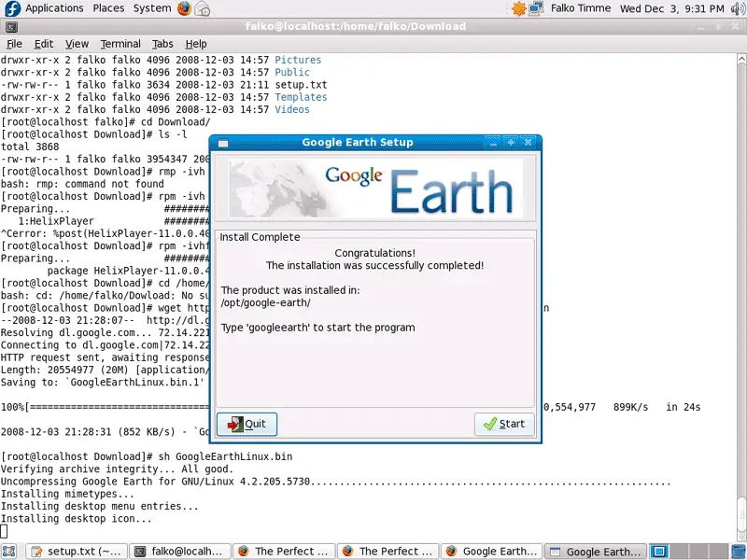Viewport: 747px width, 560px height.
Task: Click the Start button to launch Google Earth
Action: tap(504, 424)
